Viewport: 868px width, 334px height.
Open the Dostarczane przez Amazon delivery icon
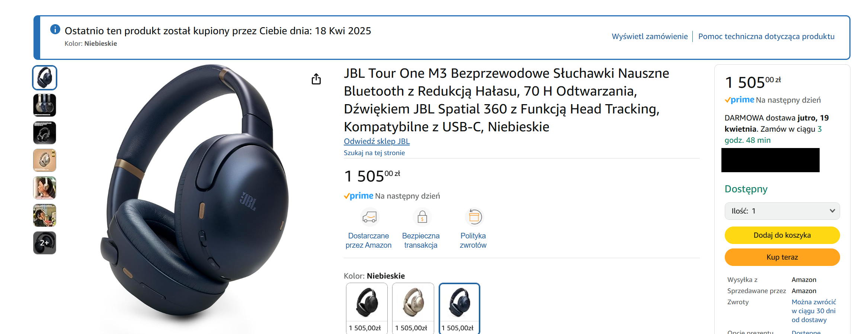coord(369,217)
